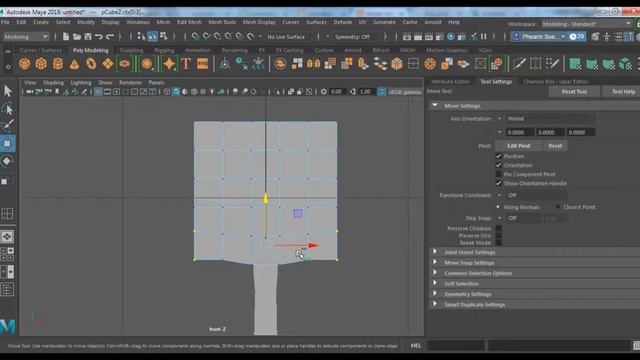This screenshot has height=360, width=640.
Task: Click the Undo arrow icon
Action: coord(98,37)
